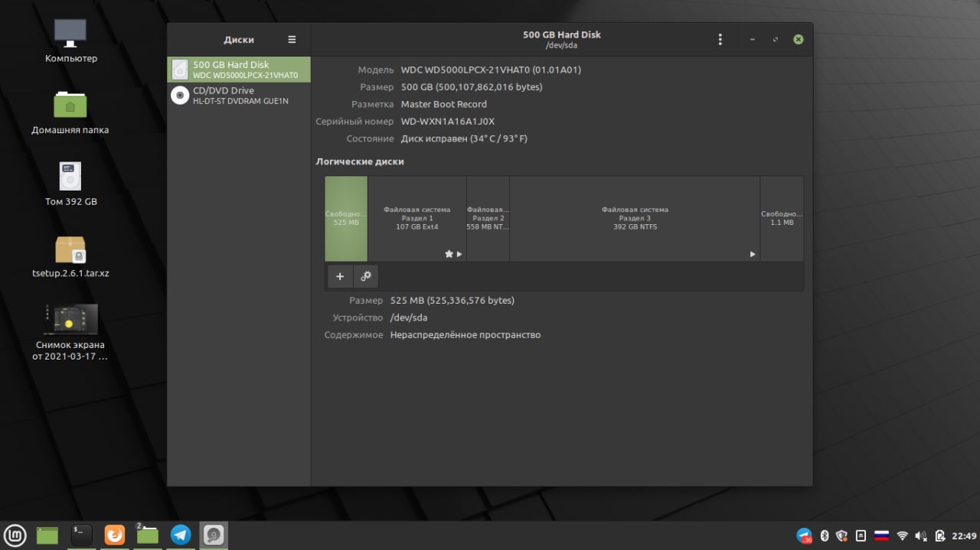Open Terminal from the taskbar
The width and height of the screenshot is (980, 550).
pos(81,535)
